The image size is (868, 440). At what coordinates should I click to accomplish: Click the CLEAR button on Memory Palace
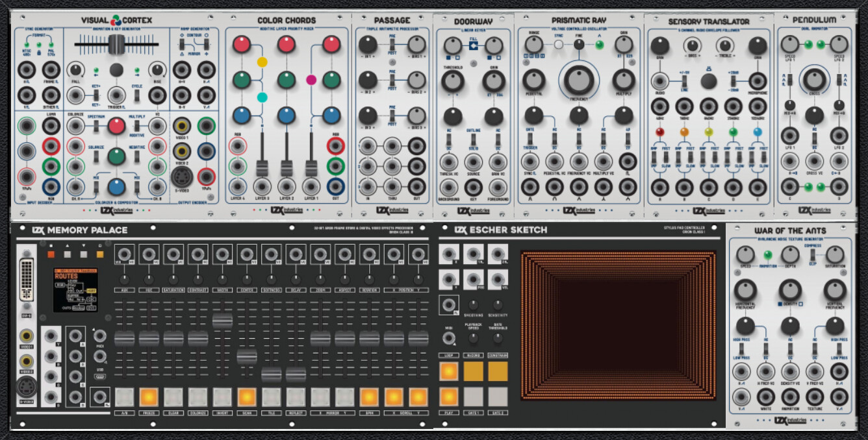(x=173, y=397)
